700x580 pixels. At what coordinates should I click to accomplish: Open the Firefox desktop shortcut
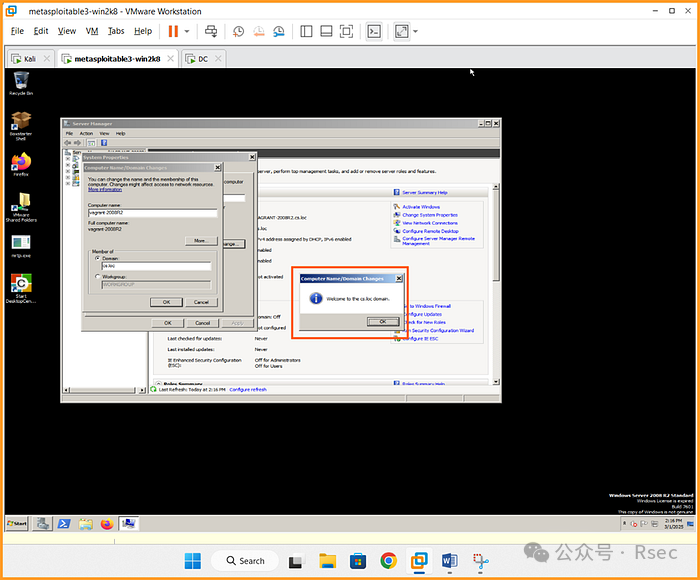point(20,163)
